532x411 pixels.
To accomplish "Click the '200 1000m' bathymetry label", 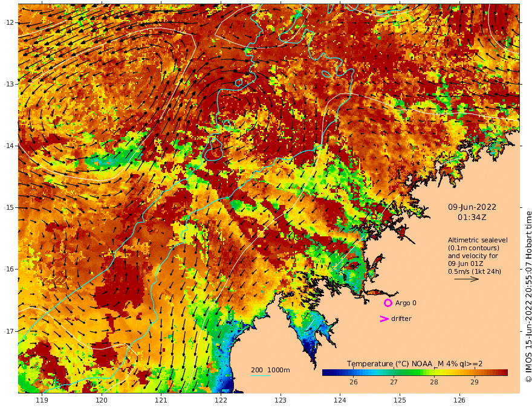I will point(270,370).
